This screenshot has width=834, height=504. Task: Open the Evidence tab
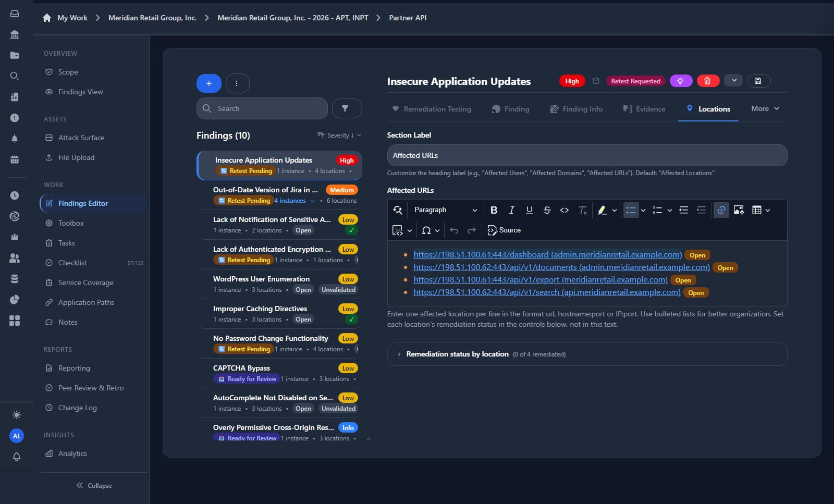pyautogui.click(x=644, y=109)
